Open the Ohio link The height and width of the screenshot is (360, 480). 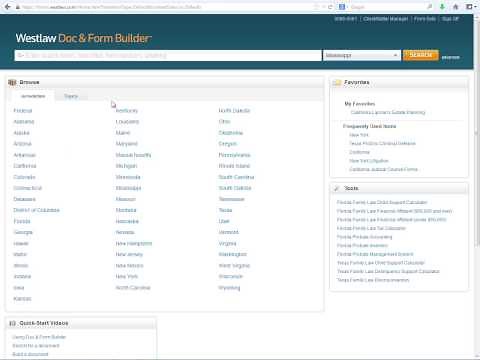tap(225, 122)
